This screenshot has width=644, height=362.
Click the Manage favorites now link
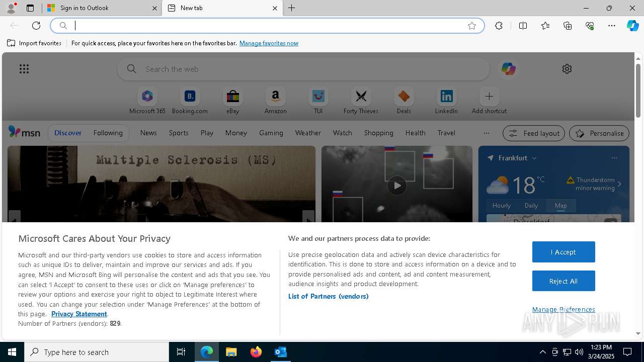(x=269, y=43)
